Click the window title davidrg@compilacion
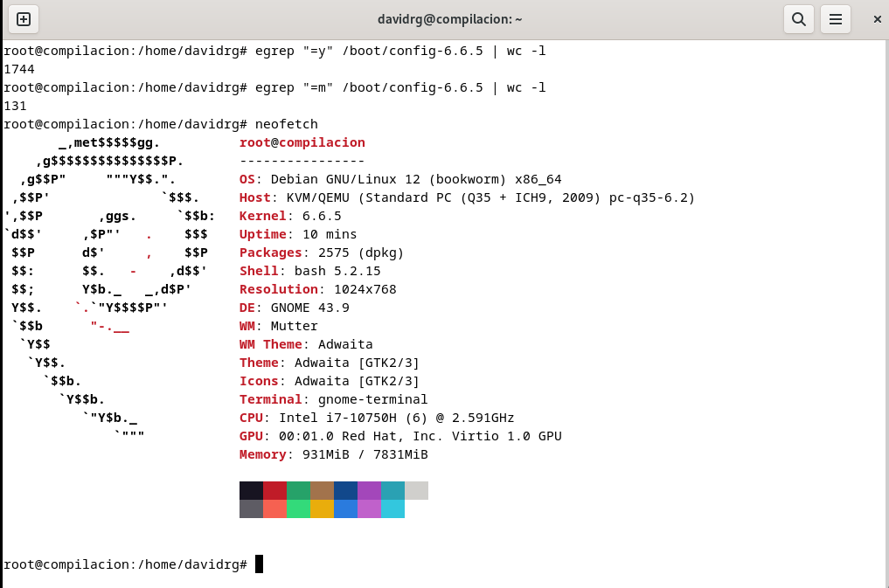 (449, 19)
